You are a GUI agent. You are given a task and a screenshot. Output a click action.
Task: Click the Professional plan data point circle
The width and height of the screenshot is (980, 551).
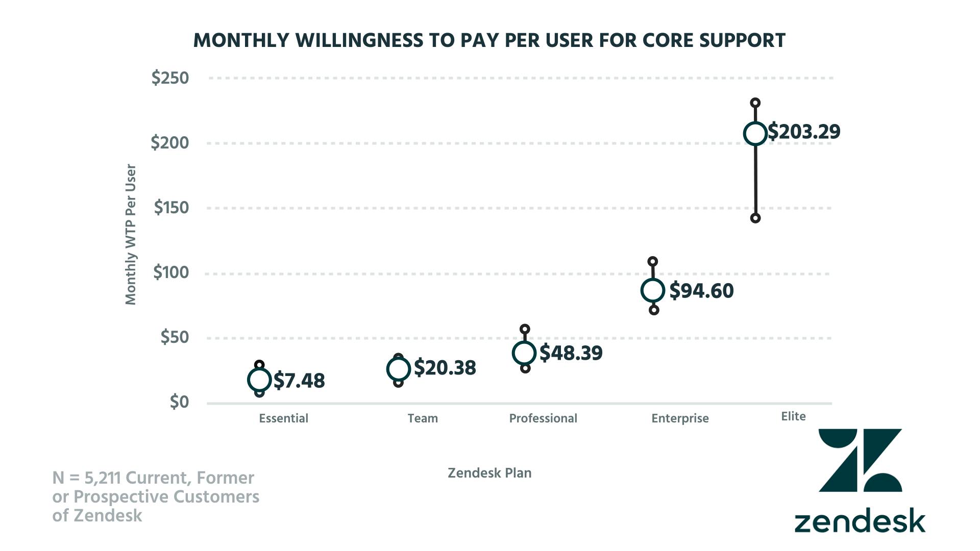point(524,353)
